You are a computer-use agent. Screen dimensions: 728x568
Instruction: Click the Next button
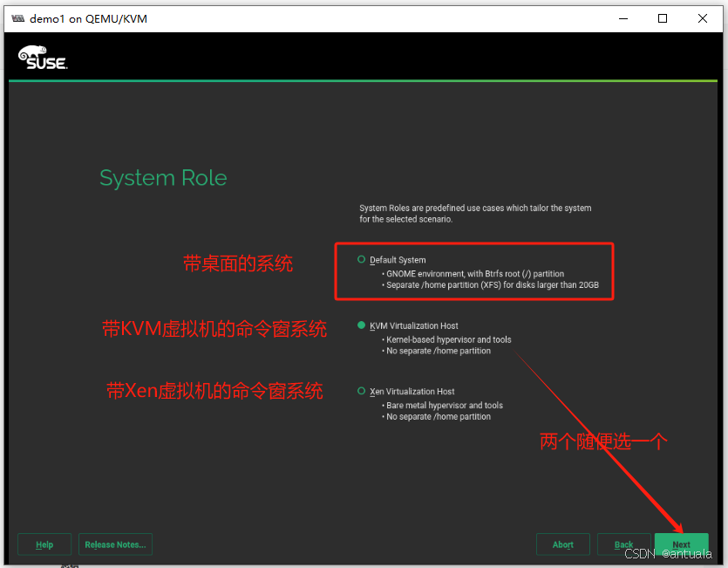click(681, 544)
